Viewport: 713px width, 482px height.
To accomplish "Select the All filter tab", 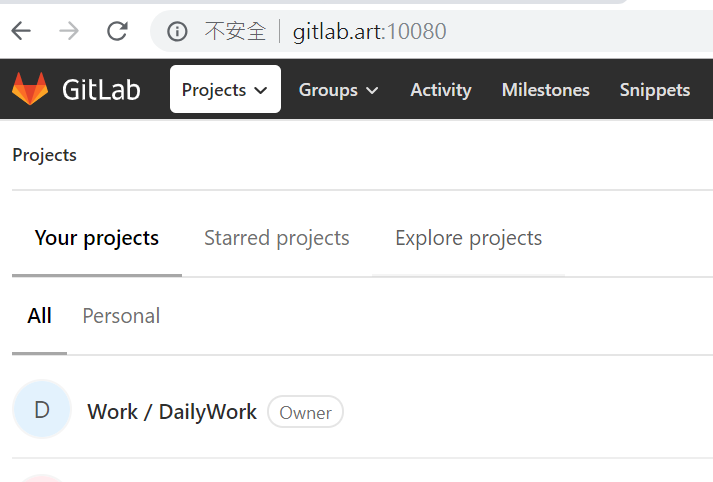I will tap(40, 316).
